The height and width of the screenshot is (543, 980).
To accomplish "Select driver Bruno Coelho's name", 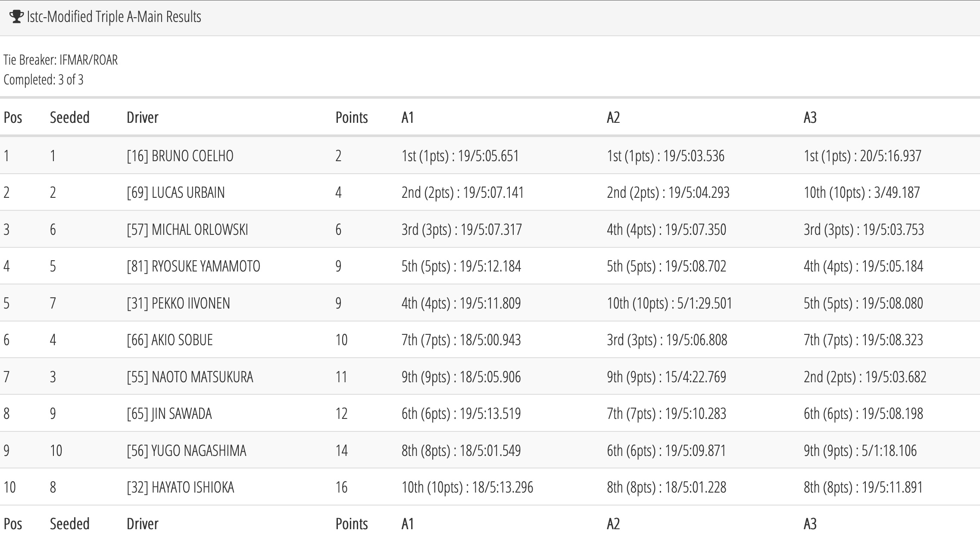I will point(180,156).
